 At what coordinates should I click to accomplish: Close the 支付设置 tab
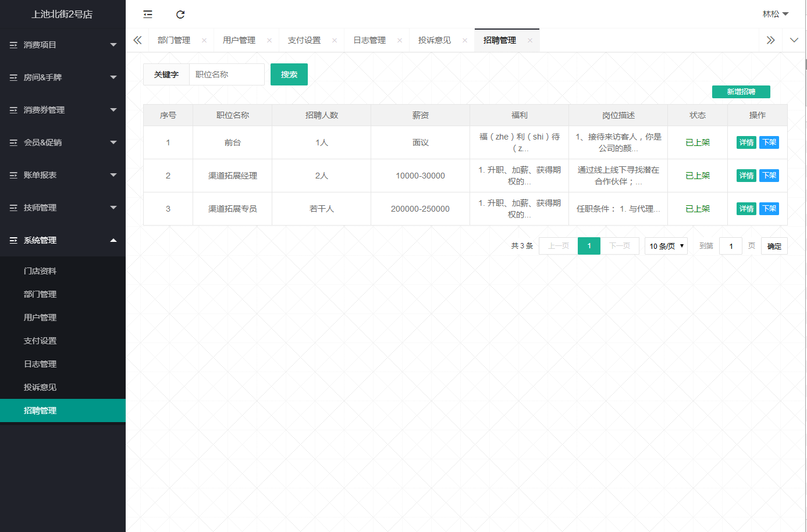335,41
